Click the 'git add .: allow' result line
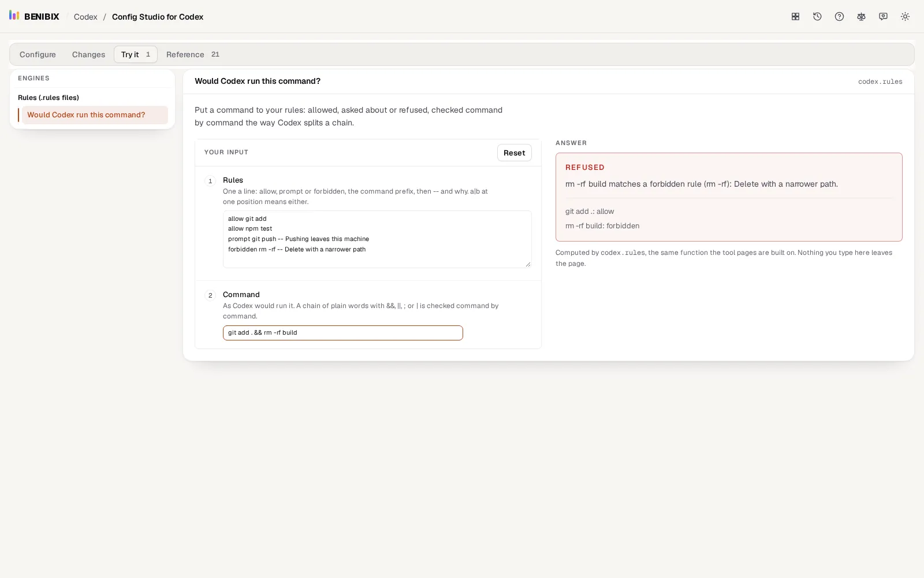The image size is (924, 578). [x=590, y=212]
